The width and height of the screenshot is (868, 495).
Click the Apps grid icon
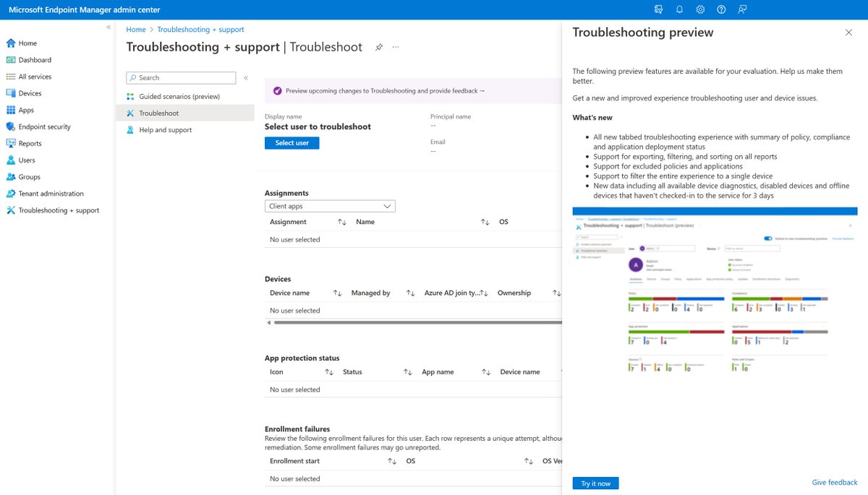click(x=11, y=110)
